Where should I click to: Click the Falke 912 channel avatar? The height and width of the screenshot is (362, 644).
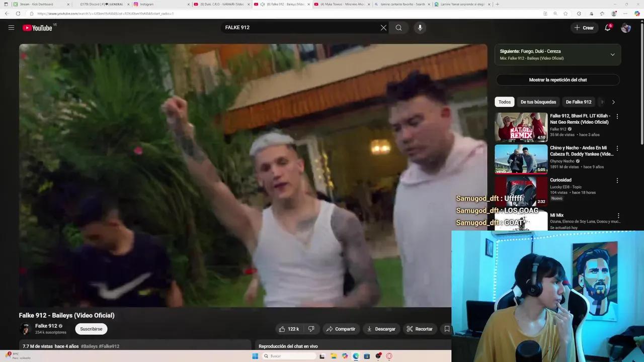[x=25, y=329]
